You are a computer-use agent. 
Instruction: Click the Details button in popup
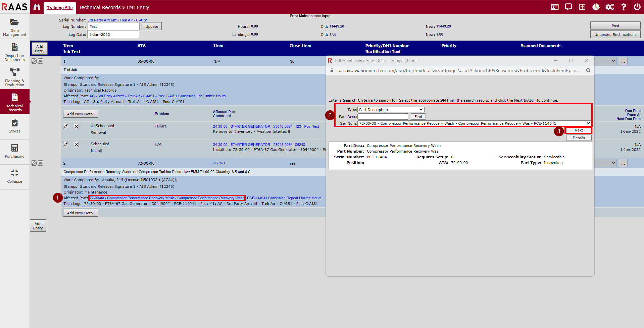pos(579,138)
